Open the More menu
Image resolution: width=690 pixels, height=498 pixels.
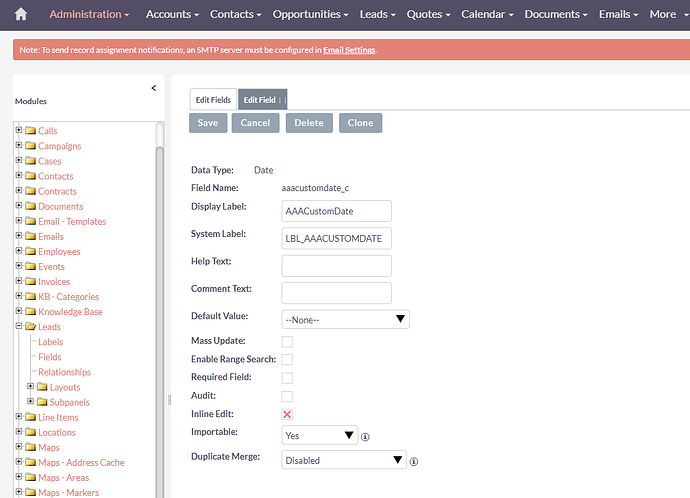click(x=669, y=15)
